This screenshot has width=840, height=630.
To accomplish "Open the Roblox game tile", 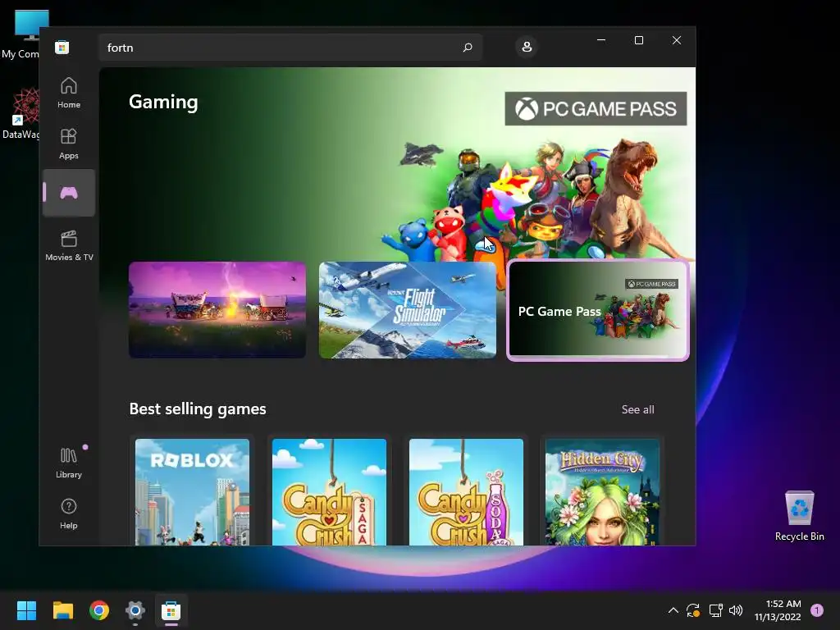I will (192, 492).
